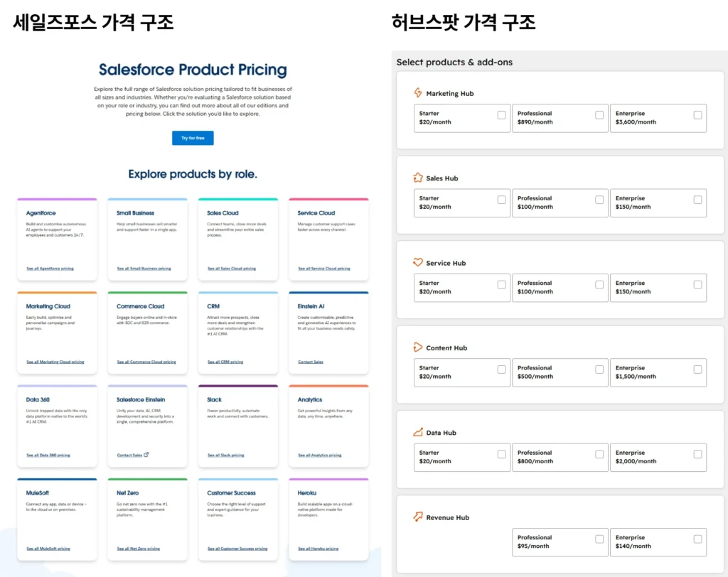Viewport: 728px width, 577px height.
Task: Click the Net Zero card title
Action: [128, 492]
